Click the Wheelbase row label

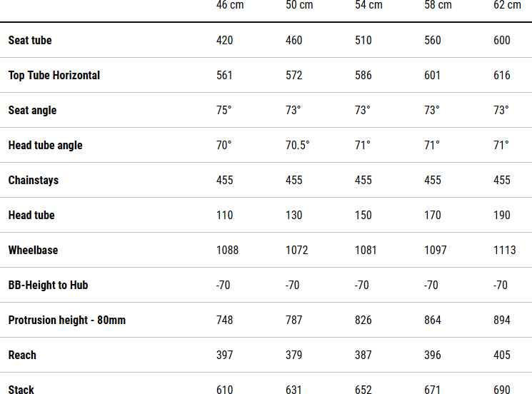tap(34, 250)
